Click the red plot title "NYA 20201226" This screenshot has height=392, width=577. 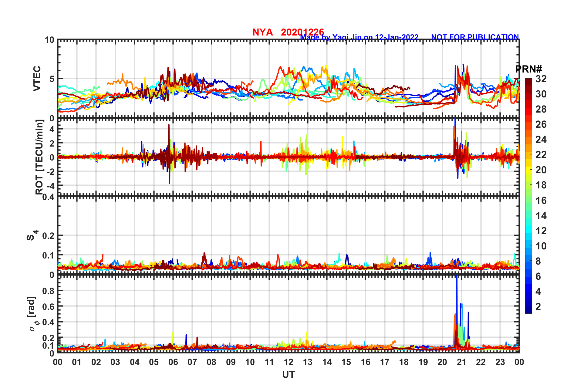click(x=288, y=32)
